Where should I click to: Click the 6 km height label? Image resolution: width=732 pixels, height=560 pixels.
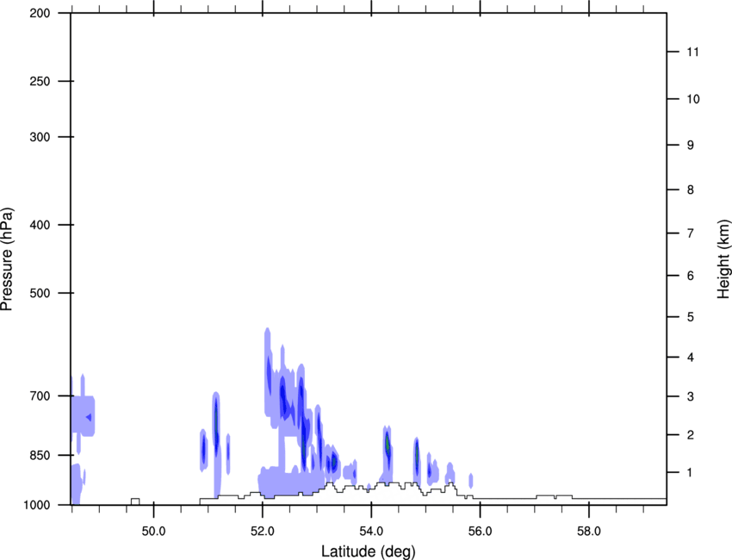(x=691, y=276)
